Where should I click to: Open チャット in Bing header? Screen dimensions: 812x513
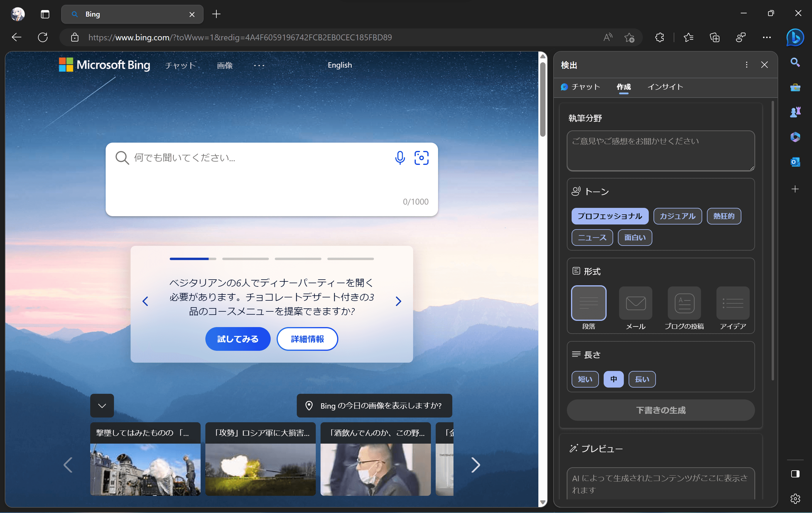(180, 65)
